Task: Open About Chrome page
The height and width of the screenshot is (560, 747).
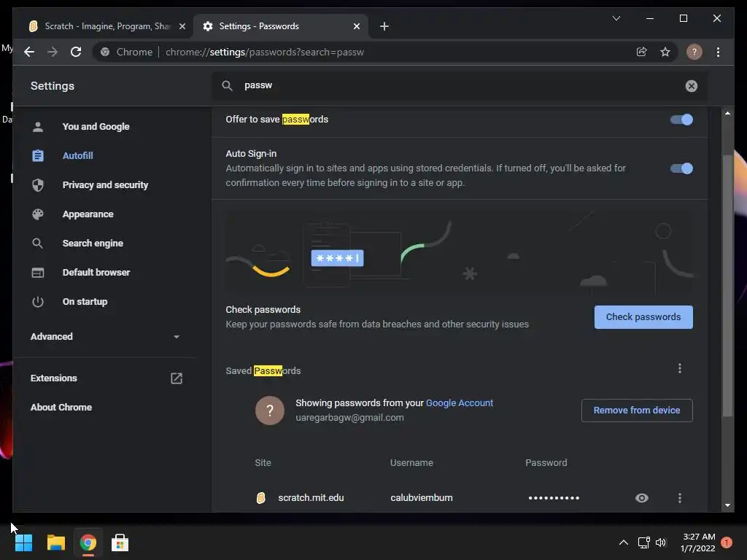Action: 61,407
